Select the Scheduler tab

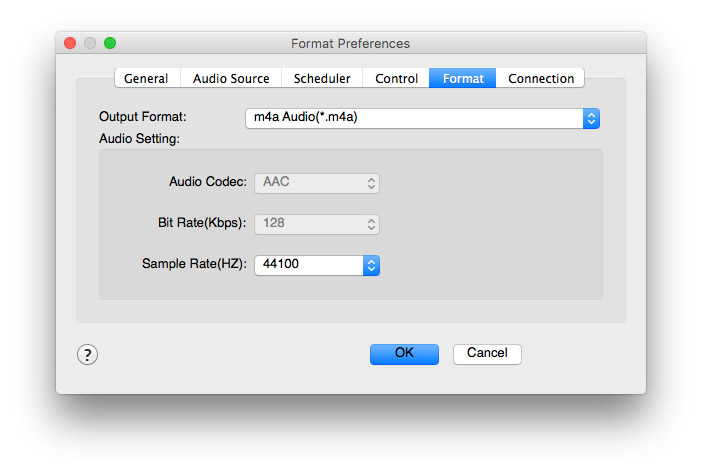(x=322, y=78)
